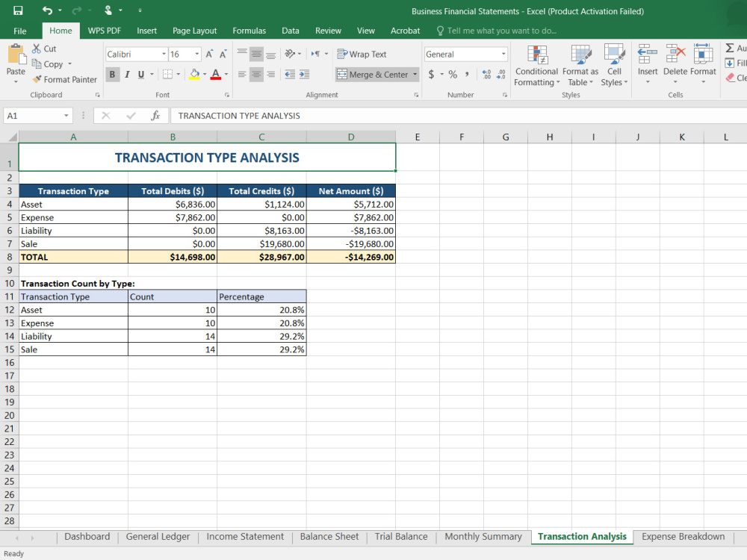This screenshot has height=560, width=747.
Task: Open the Name Box A1 dropdown arrow
Action: (66, 116)
